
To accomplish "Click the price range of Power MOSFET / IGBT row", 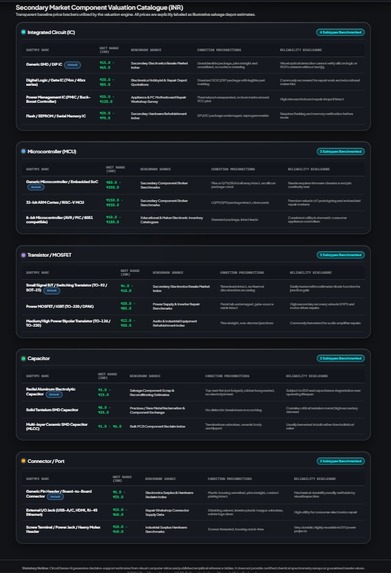I will pyautogui.click(x=128, y=306).
